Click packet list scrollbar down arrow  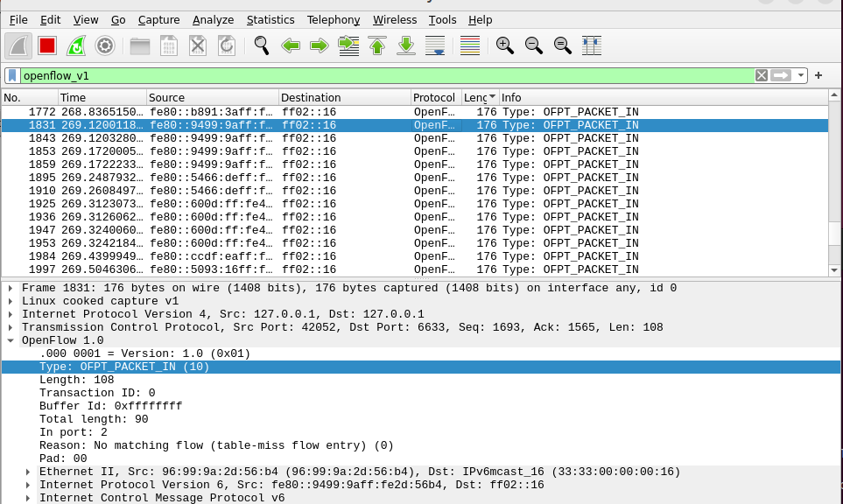pos(834,270)
